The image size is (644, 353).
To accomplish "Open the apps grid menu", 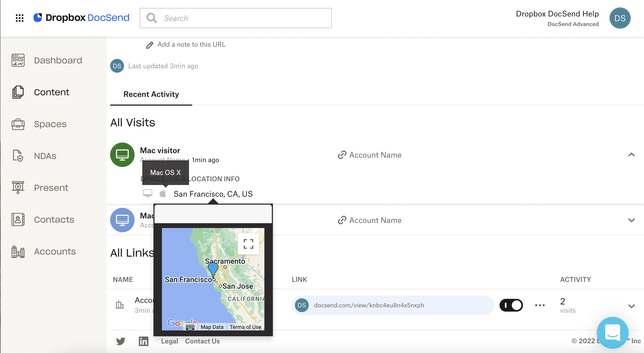I will pyautogui.click(x=20, y=18).
